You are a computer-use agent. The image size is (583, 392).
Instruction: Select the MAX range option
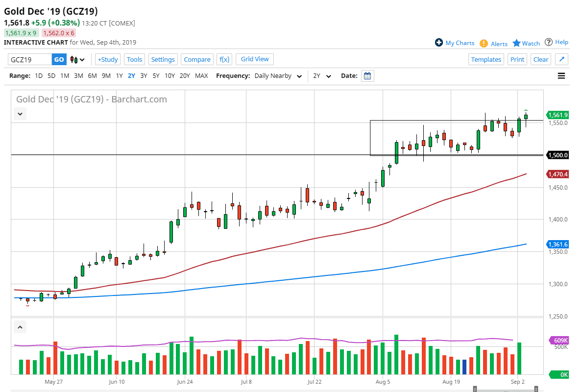(201, 76)
